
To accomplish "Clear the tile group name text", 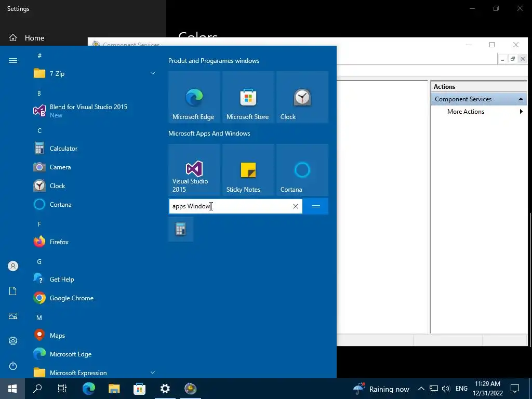I will coord(296,206).
